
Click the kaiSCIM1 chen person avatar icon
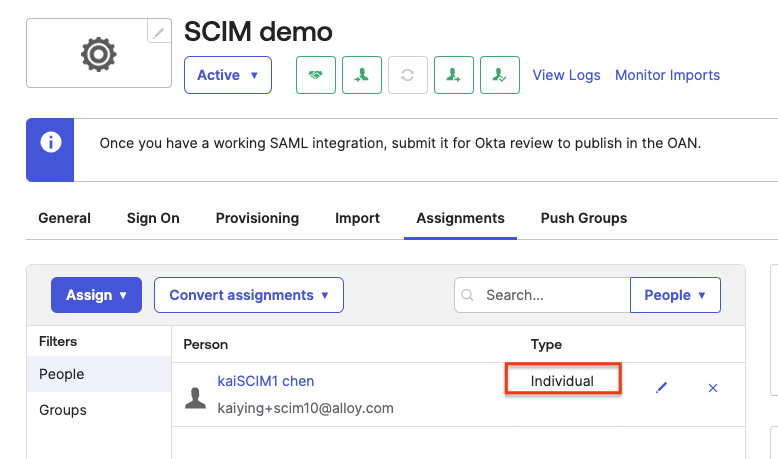(x=195, y=398)
